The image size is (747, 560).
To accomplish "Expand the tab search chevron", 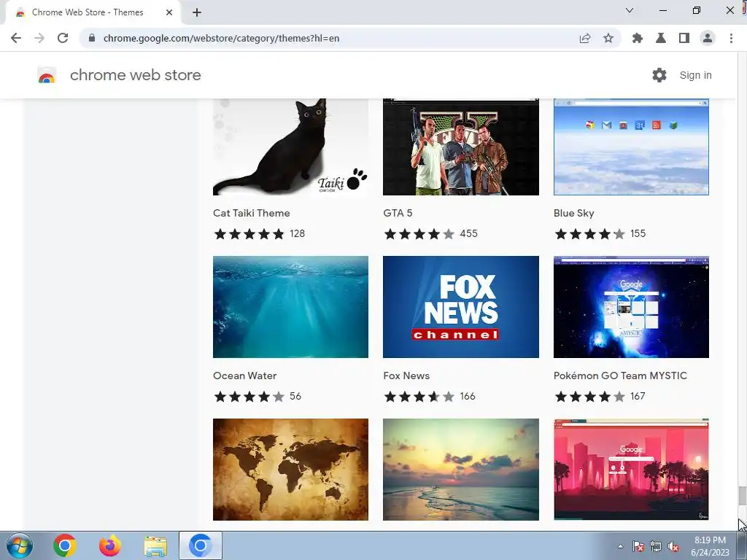I will [630, 10].
